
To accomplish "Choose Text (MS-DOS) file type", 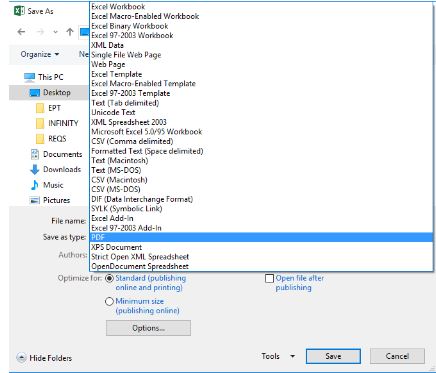I will point(262,170).
